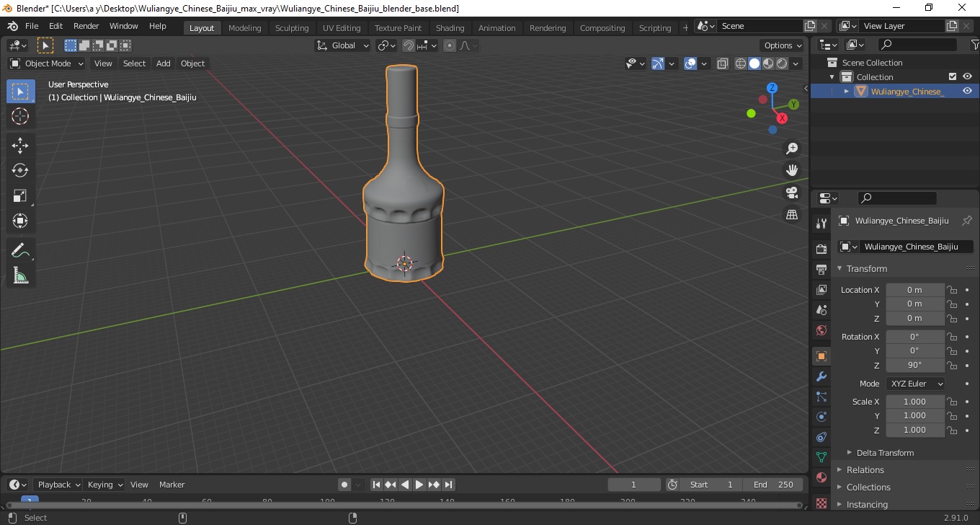Expand the Delta Transform subpanel
This screenshot has width=980, height=525.
click(x=885, y=453)
